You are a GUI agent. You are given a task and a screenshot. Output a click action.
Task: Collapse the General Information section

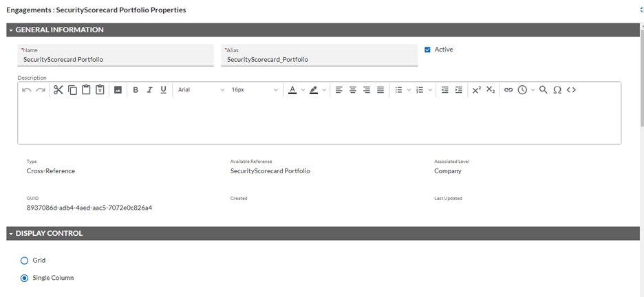click(11, 30)
